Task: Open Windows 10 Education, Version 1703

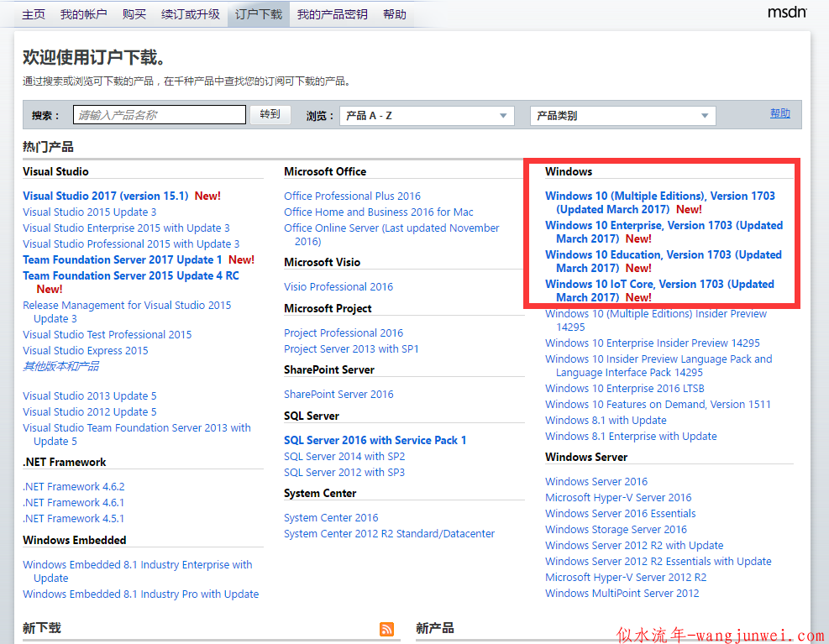Action: tap(664, 262)
